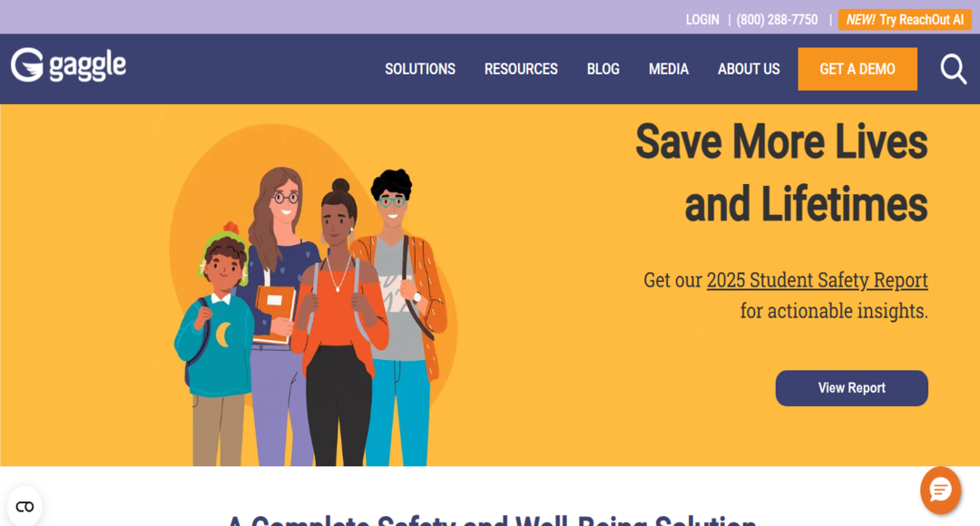
Task: Click the Login link
Action: pyautogui.click(x=702, y=20)
